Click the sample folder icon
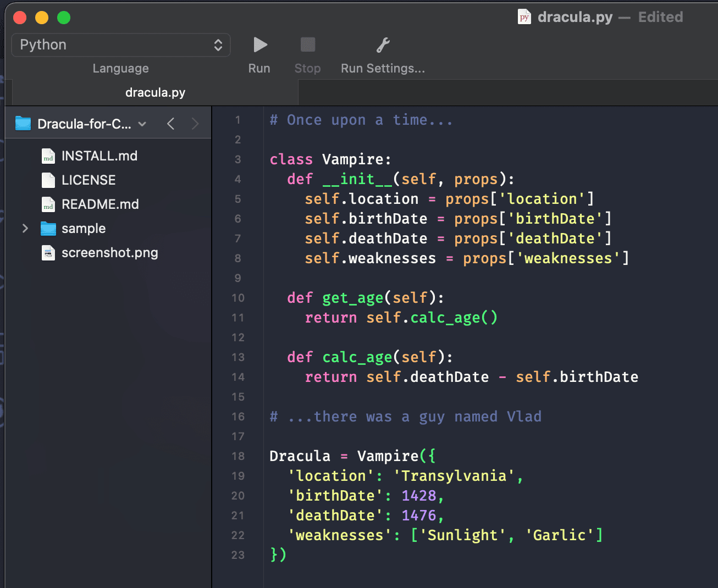Image resolution: width=718 pixels, height=588 pixels. (48, 229)
